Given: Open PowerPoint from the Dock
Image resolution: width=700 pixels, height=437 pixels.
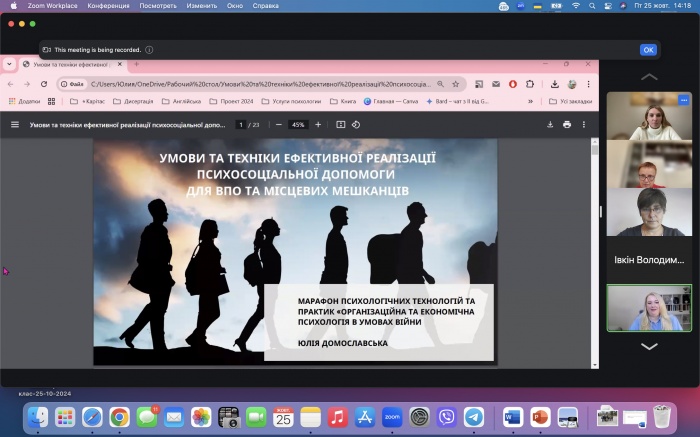Looking at the screenshot, I should (540, 418).
